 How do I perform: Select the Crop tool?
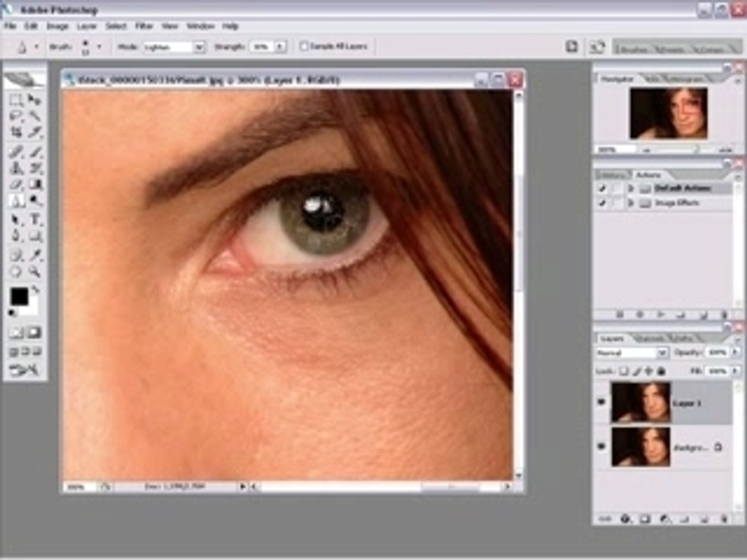click(17, 132)
